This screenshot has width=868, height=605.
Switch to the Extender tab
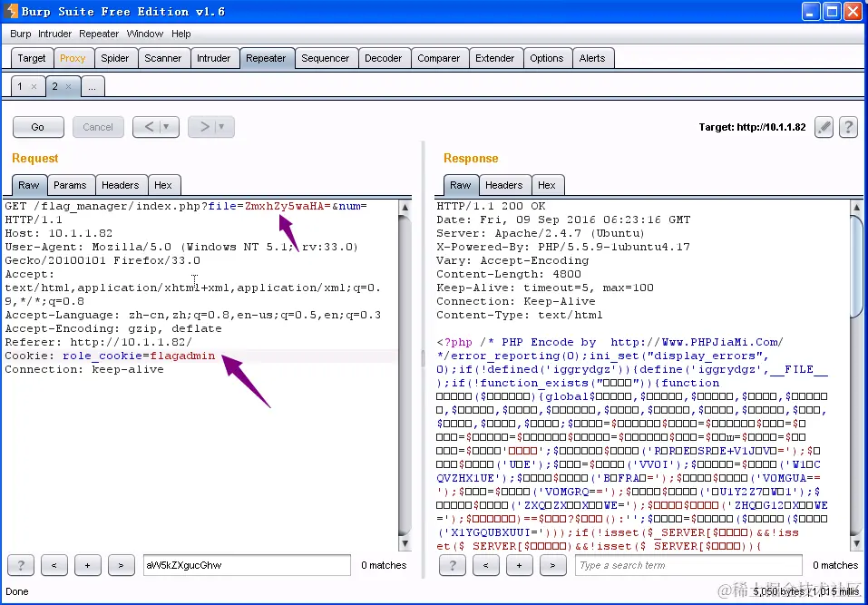495,58
